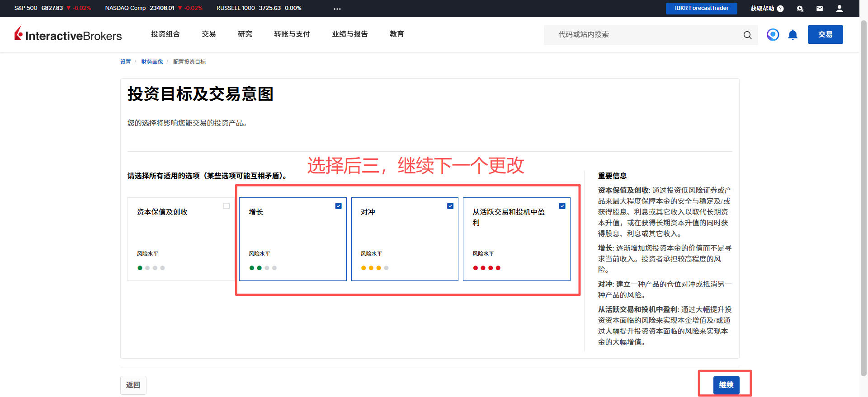Expand the ticker bar three-dots menu
This screenshot has width=868, height=397.
point(337,9)
